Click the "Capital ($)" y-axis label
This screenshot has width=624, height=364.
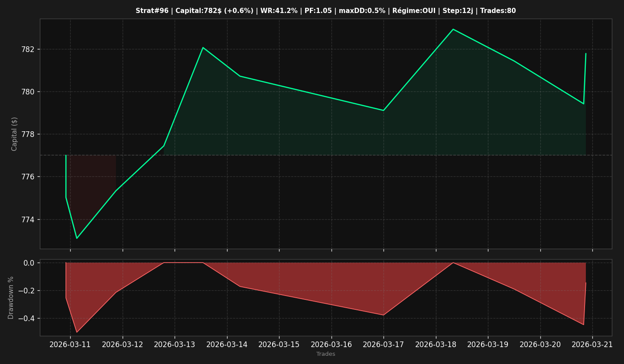[14, 134]
